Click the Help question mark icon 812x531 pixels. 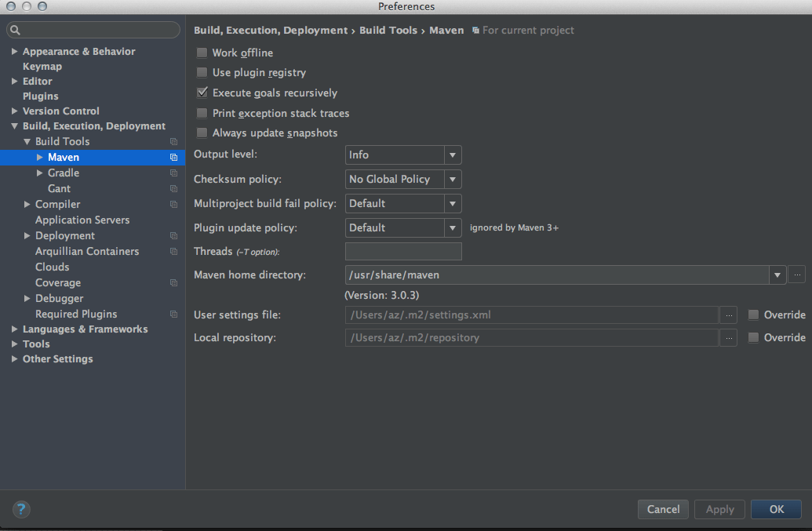pyautogui.click(x=20, y=509)
